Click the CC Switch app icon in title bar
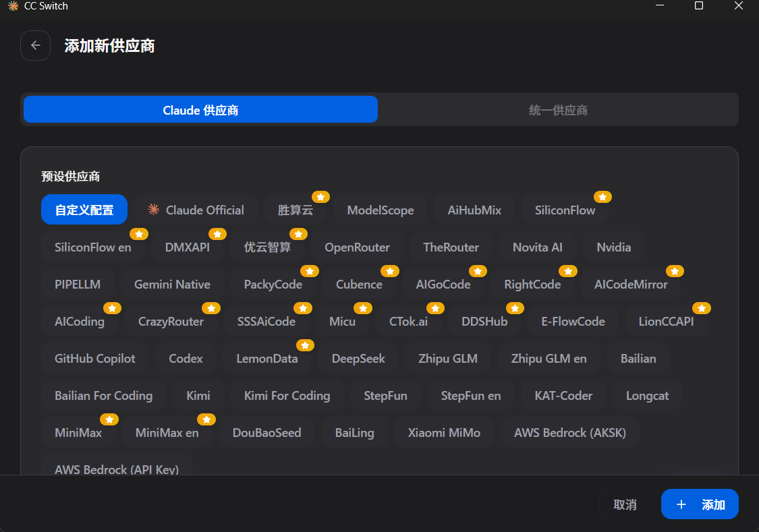Viewport: 759px width, 532px height. pyautogui.click(x=13, y=6)
